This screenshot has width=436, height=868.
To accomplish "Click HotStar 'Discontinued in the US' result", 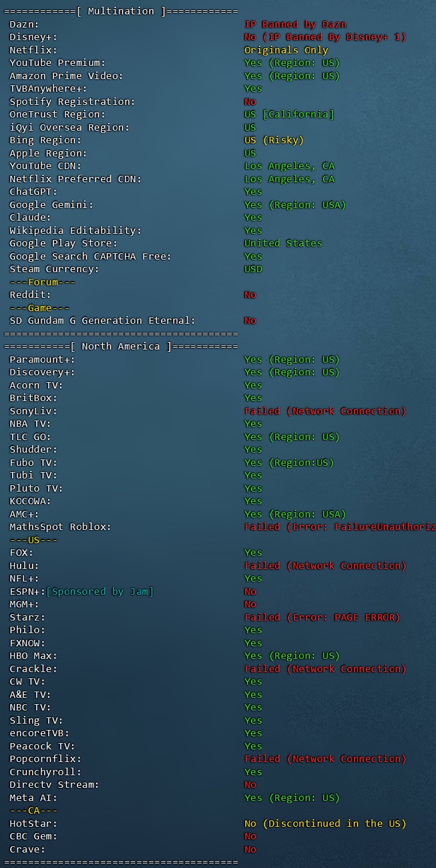I will [325, 824].
